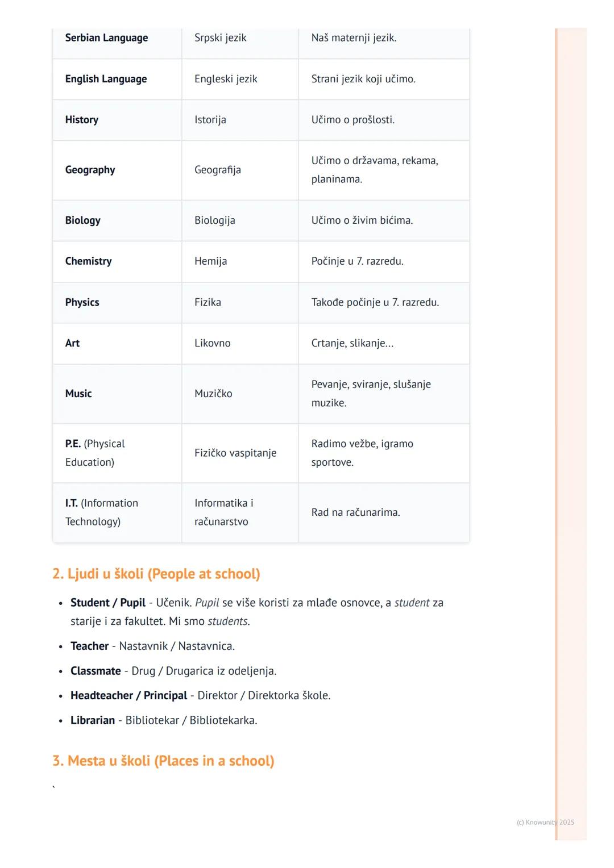This screenshot has height=868, width=614.
Task: Click the 'Headteacher / Principal' bullet
Action: pyautogui.click(x=129, y=695)
